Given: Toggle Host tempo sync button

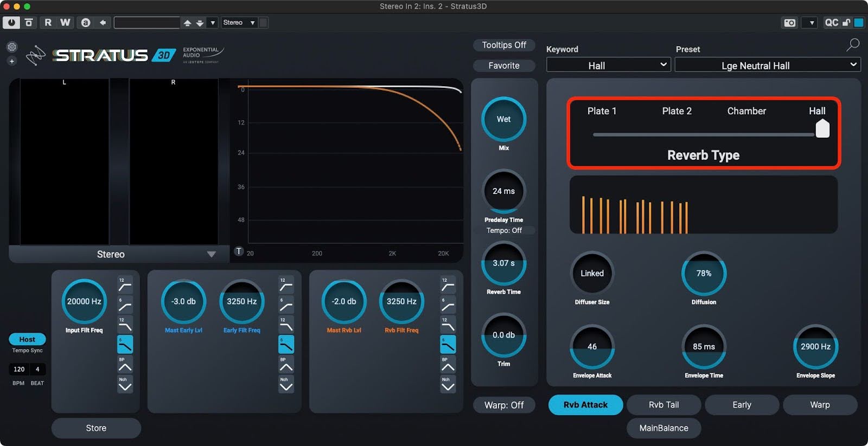Looking at the screenshot, I should pos(27,339).
